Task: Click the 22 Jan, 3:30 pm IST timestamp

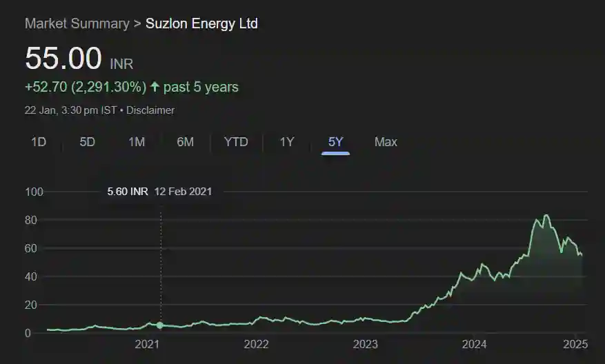Action: click(x=70, y=110)
